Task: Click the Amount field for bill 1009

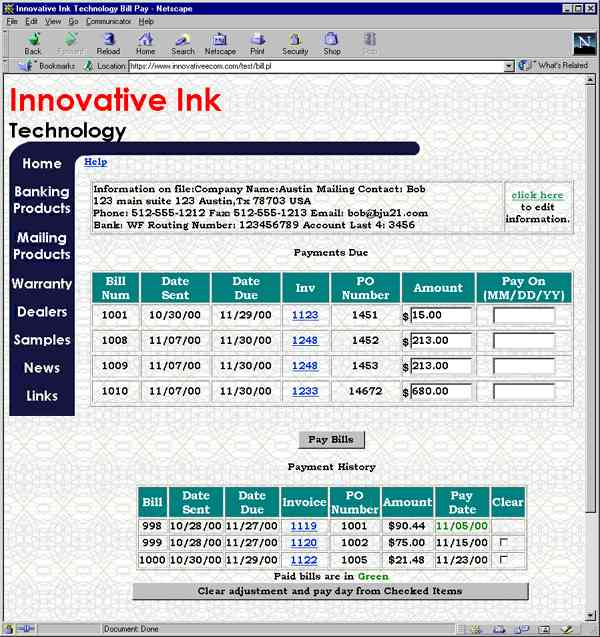Action: tap(442, 366)
